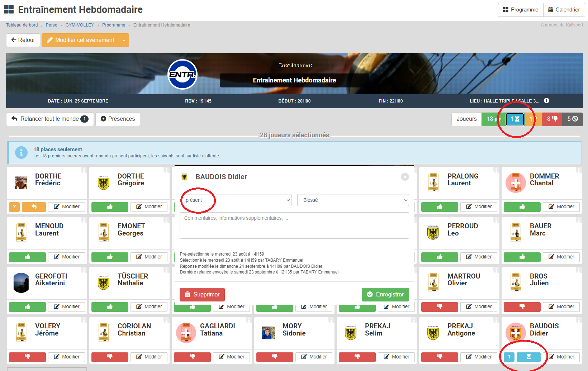
Task: Open the 'Blessé' reason dropdown
Action: [x=353, y=200]
